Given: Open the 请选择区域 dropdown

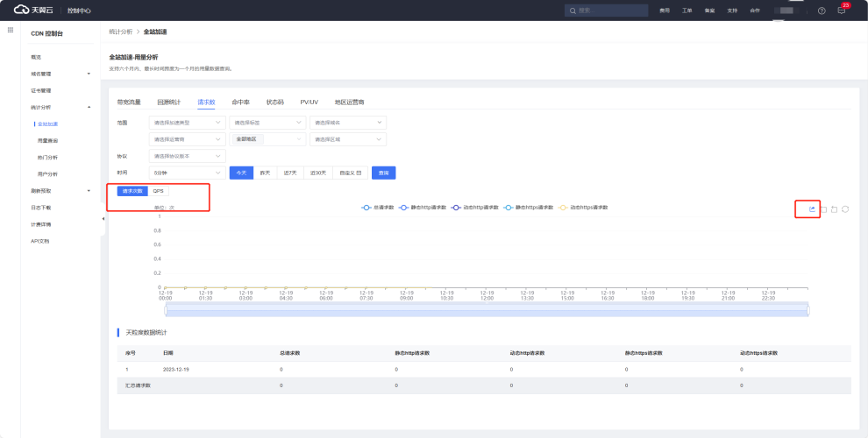Looking at the screenshot, I should (x=348, y=139).
